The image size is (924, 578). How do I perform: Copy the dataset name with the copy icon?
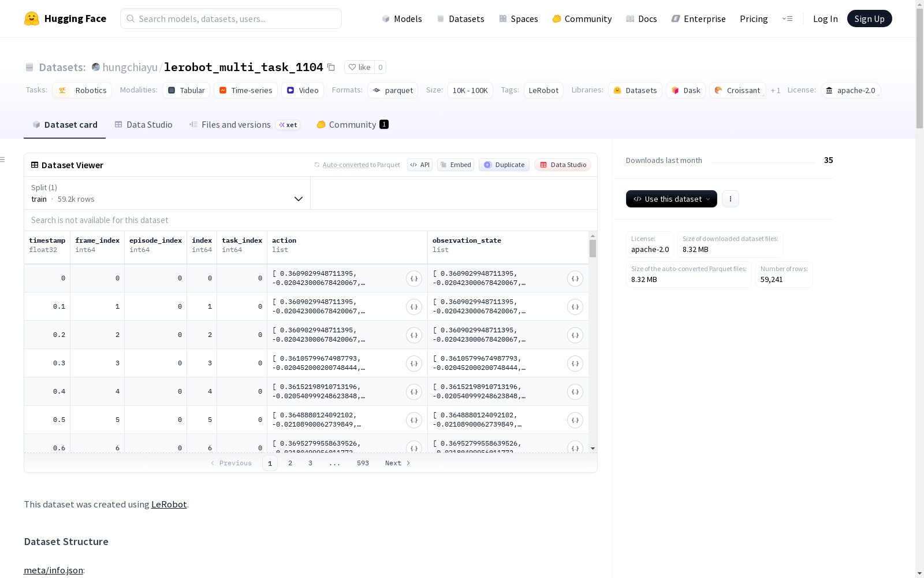(331, 67)
